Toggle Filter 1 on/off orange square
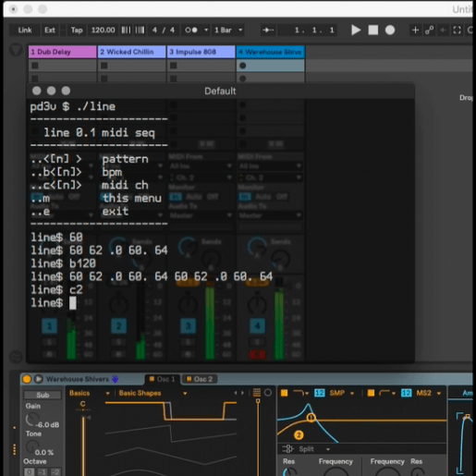Image resolution: width=476 pixels, height=476 pixels. pos(284,393)
